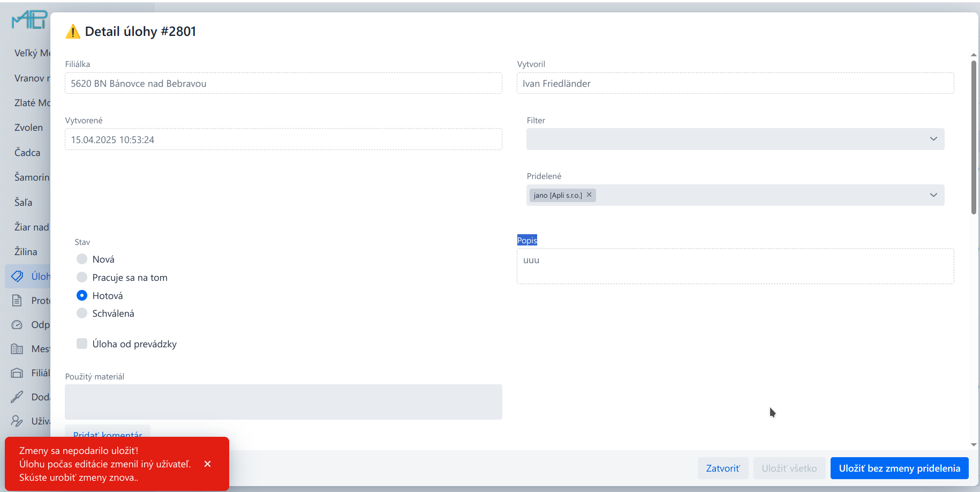Screen dimensions: 980x492
Task: Open Veľký Meder in the sidebar
Action: pos(32,53)
